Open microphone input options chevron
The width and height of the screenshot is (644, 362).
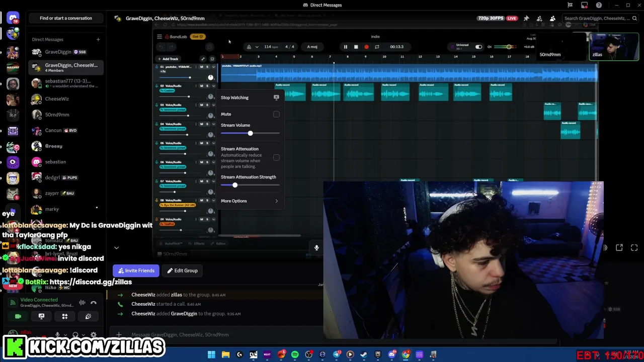click(x=65, y=335)
